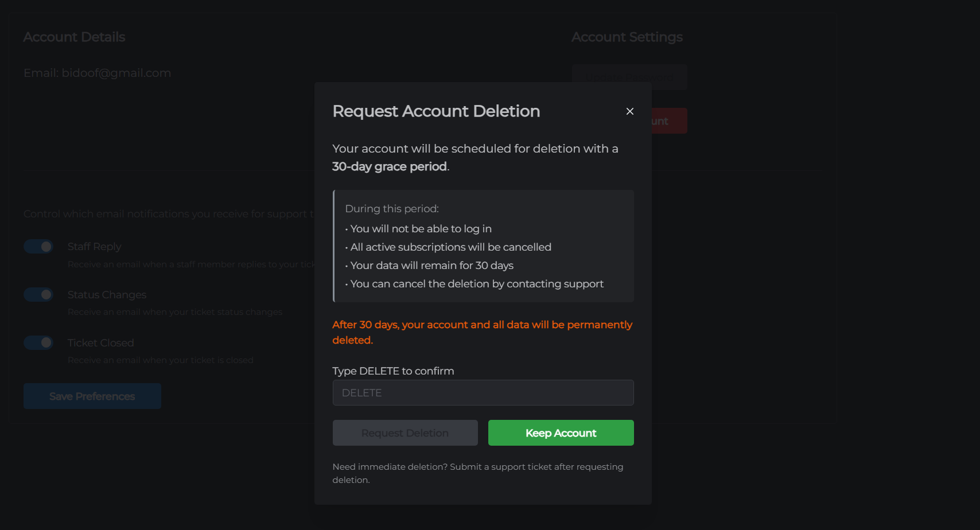Toggle the Status Changes notification switch
This screenshot has width=980, height=530.
(38, 295)
